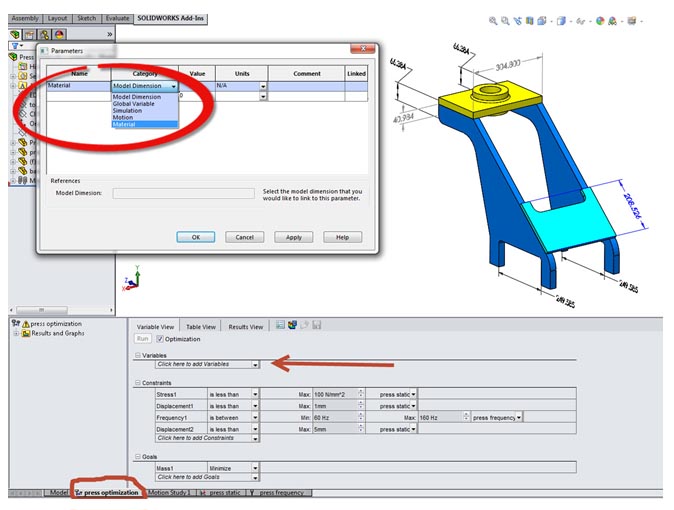The image size is (674, 510).
Task: Open Frequency1 'is between' dropdown
Action: 255,418
